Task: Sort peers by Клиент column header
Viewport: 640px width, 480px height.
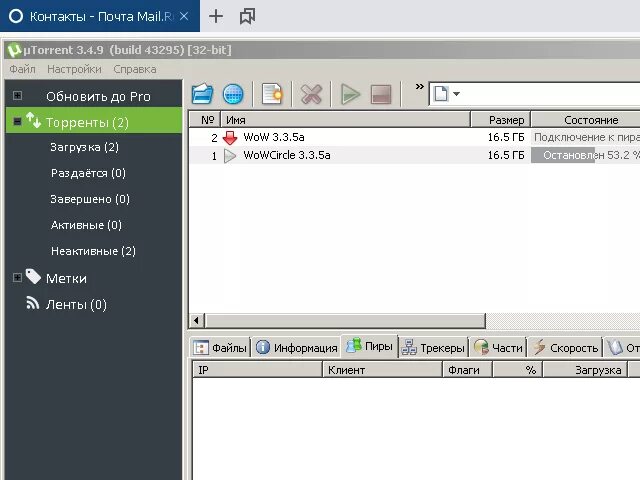Action: coord(383,370)
